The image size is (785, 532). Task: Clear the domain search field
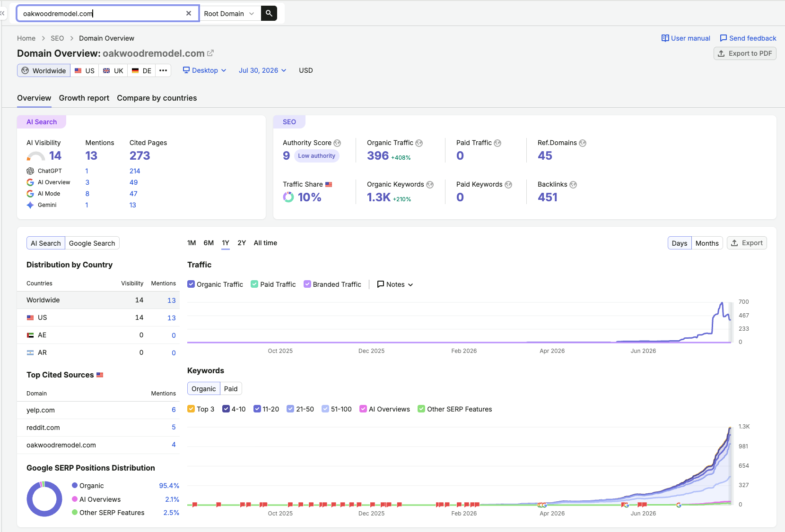click(x=189, y=13)
